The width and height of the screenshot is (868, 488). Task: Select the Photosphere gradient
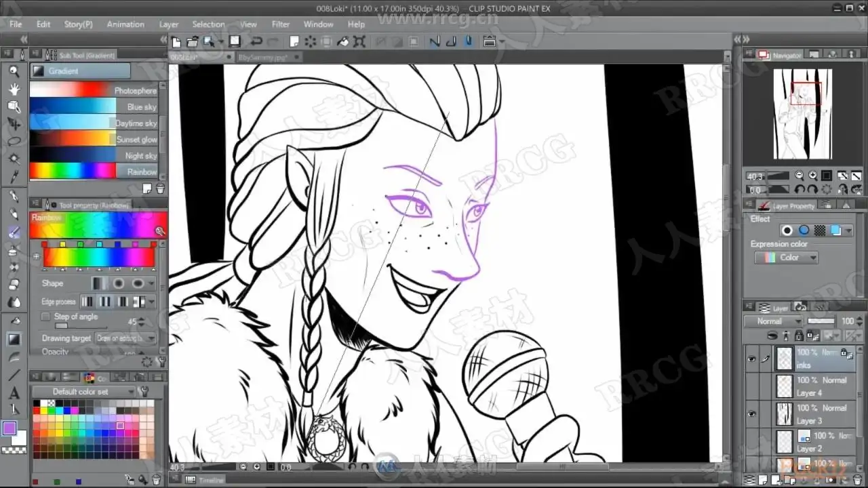coord(94,90)
